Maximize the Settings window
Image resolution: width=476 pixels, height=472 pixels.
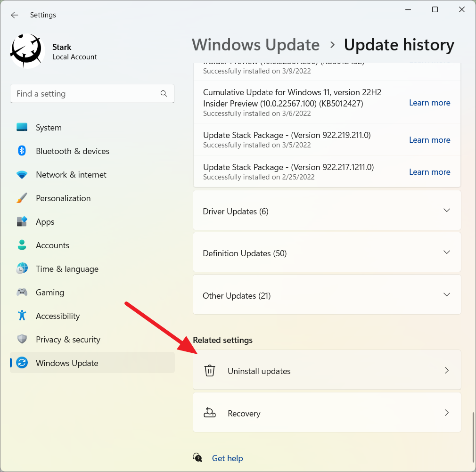tap(435, 10)
